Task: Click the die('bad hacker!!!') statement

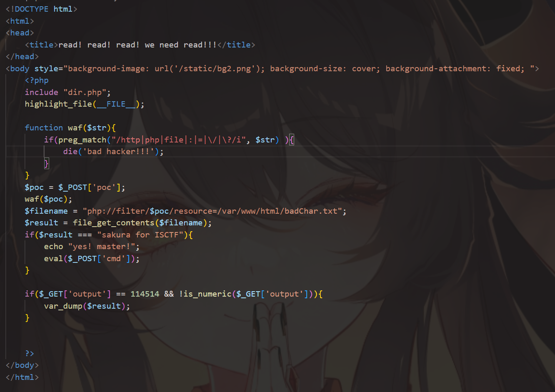Action: (x=113, y=151)
